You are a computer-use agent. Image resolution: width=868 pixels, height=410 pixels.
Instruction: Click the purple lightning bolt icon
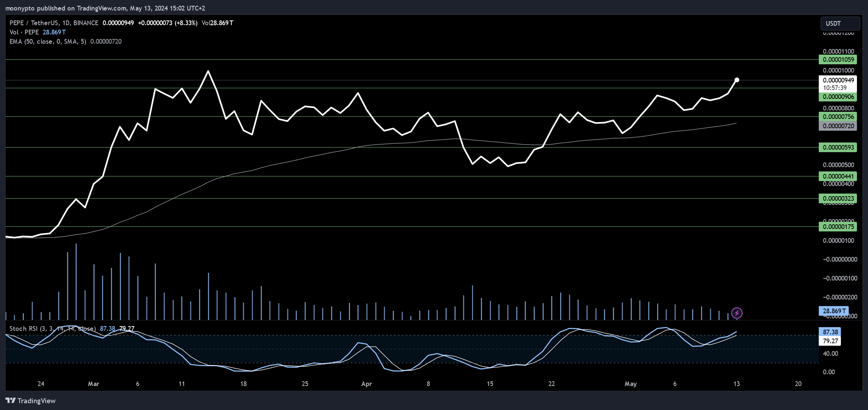(737, 313)
